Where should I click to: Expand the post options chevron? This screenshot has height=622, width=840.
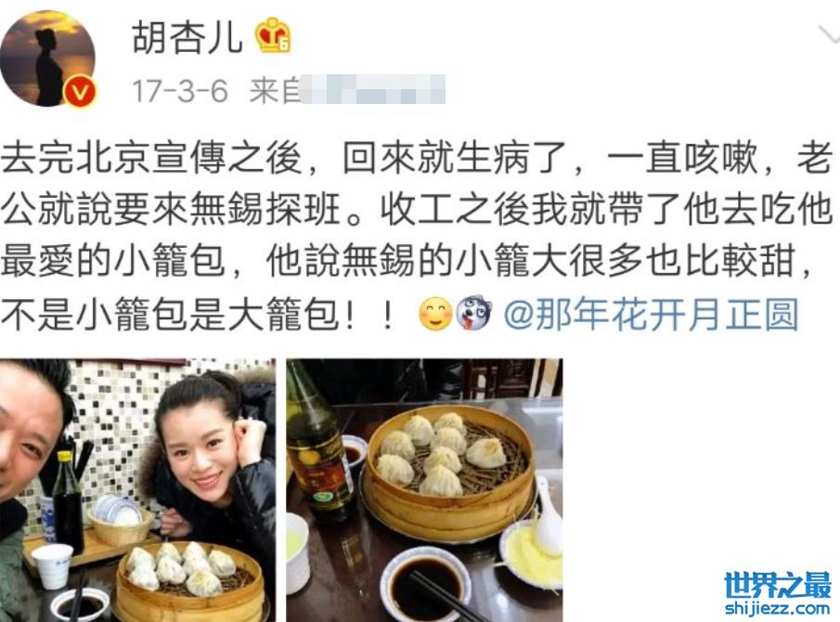coord(829,33)
